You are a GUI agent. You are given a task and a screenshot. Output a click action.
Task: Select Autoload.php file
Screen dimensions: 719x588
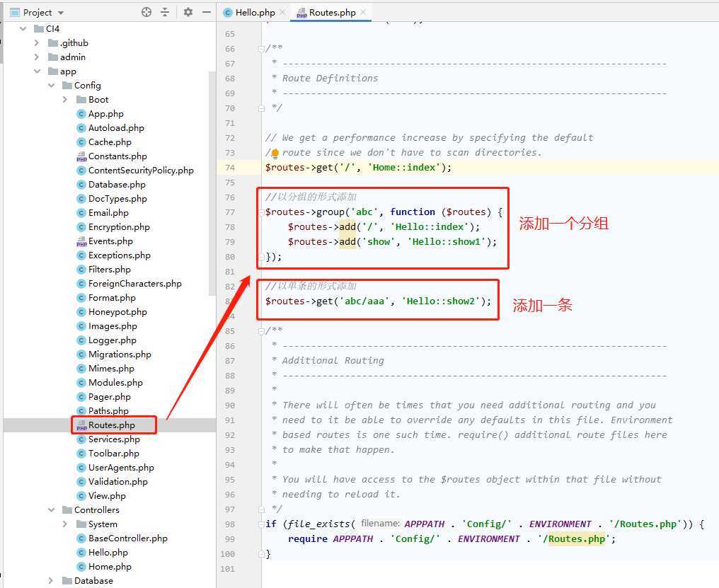click(116, 128)
